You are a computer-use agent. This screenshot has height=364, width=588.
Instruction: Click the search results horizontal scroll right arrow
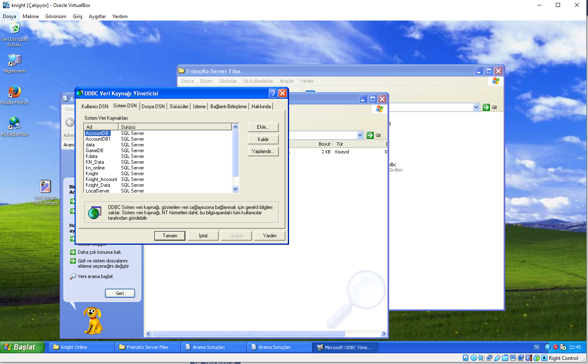click(x=384, y=334)
